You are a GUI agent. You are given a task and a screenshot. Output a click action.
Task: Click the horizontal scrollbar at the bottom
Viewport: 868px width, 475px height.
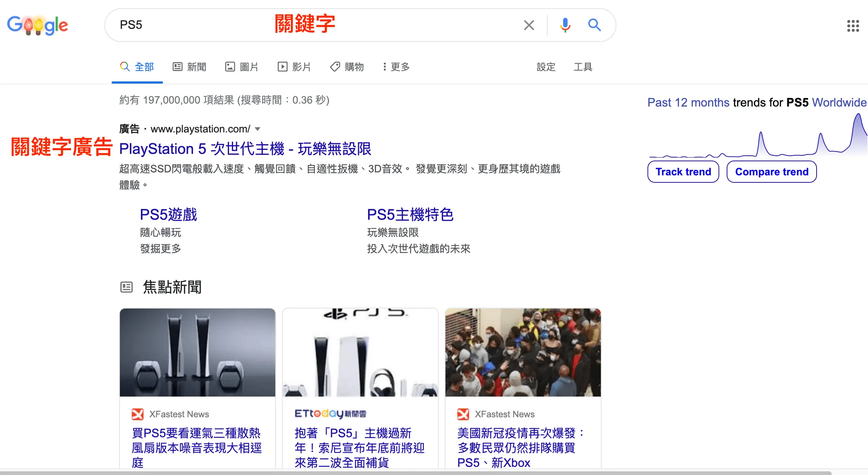click(x=416, y=473)
